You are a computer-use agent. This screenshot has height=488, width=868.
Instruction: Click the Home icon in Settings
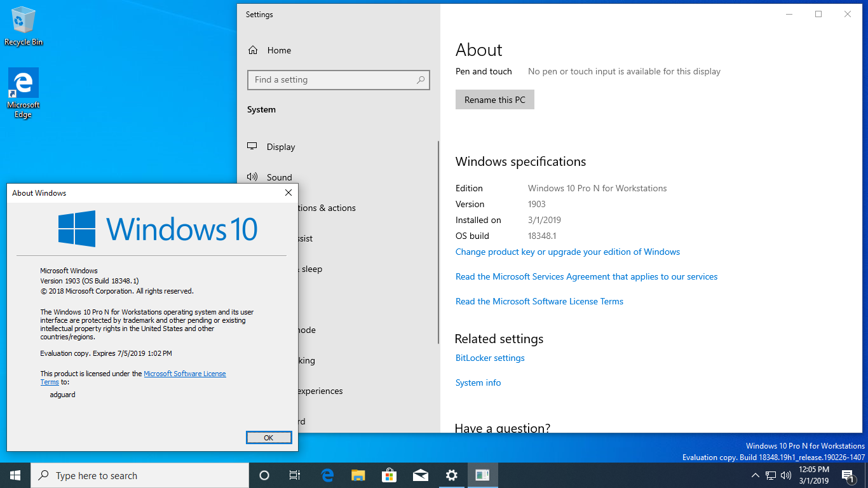(x=253, y=50)
